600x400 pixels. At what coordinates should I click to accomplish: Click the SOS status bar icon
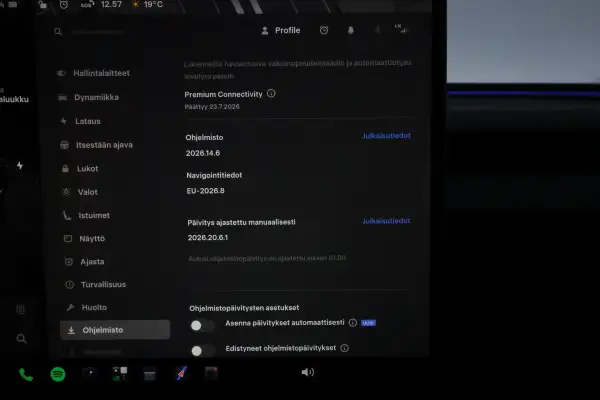tap(87, 5)
